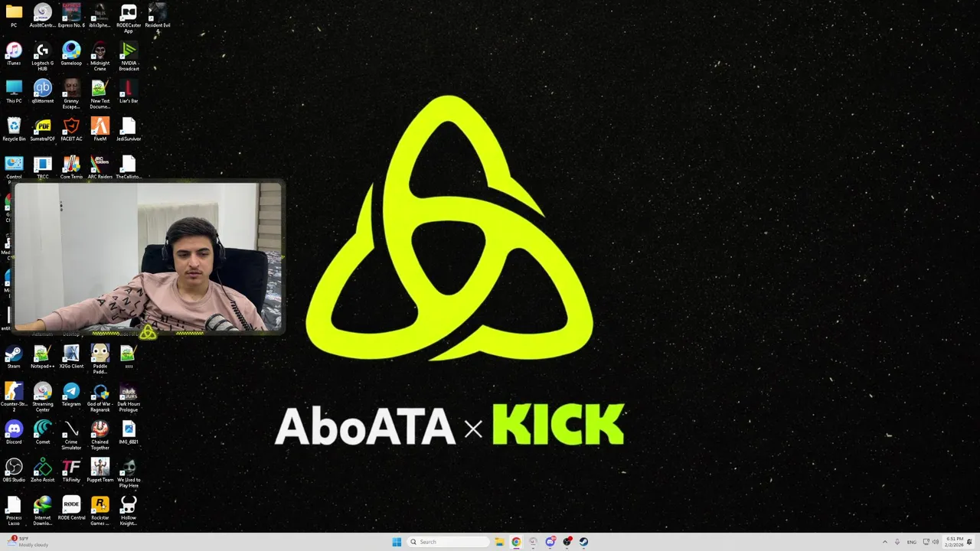Open the clock and date flyout
The height and width of the screenshot is (551, 980).
[x=954, y=542]
